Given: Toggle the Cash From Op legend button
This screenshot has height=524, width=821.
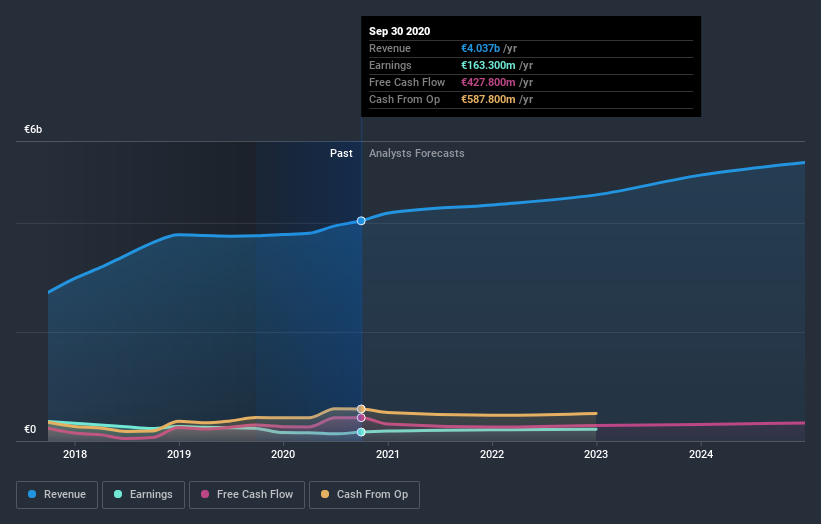Looking at the screenshot, I should 364,495.
